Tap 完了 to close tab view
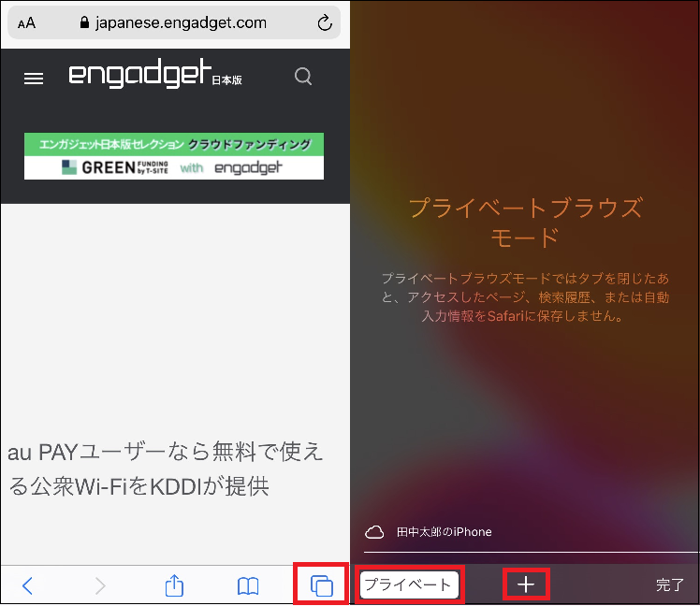This screenshot has width=700, height=606. point(670,584)
